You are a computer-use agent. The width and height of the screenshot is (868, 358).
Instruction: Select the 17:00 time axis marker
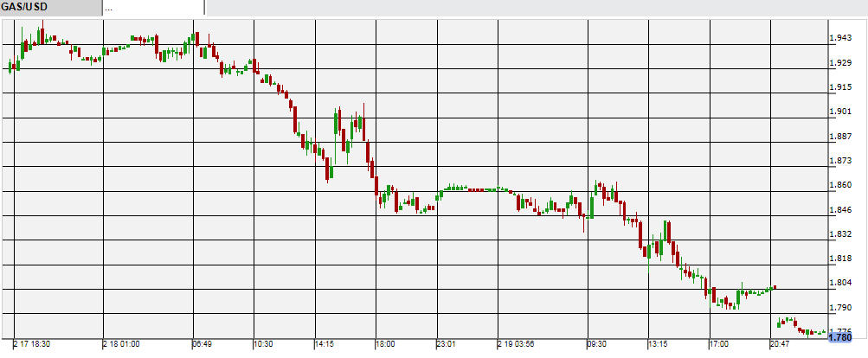pos(719,343)
